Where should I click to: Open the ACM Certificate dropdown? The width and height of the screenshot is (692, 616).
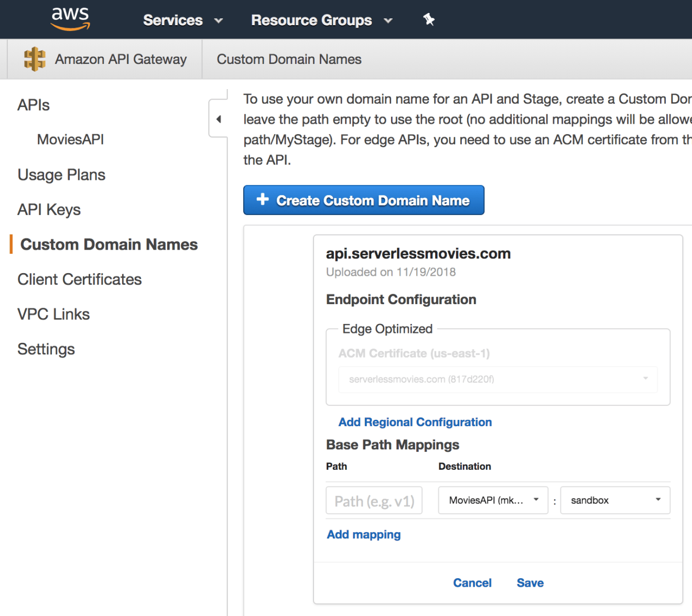coord(498,379)
